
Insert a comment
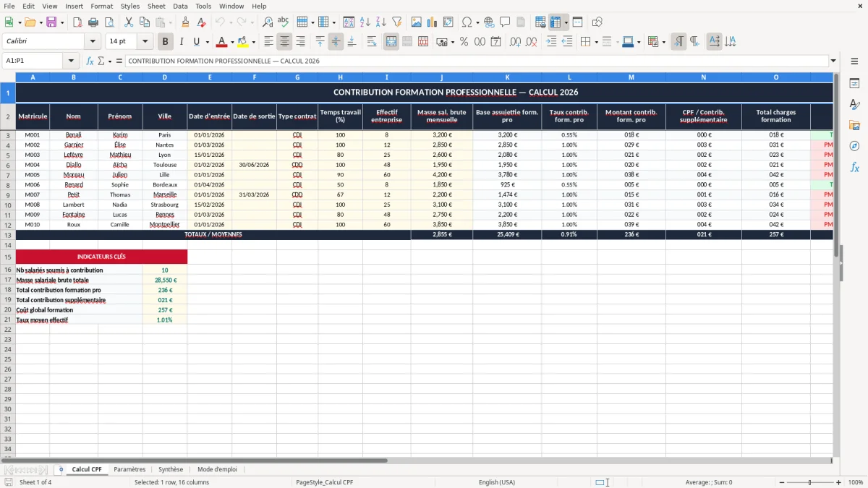[x=505, y=22]
